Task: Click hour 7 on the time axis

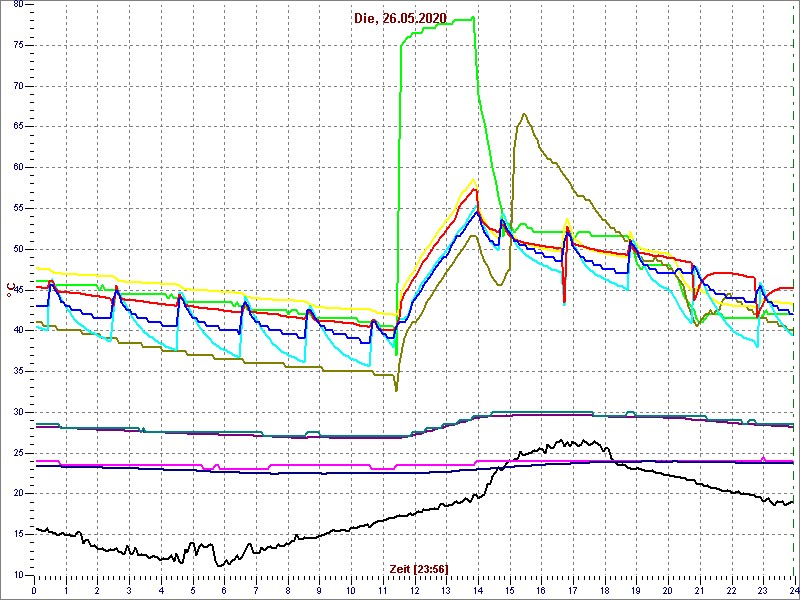Action: click(256, 590)
